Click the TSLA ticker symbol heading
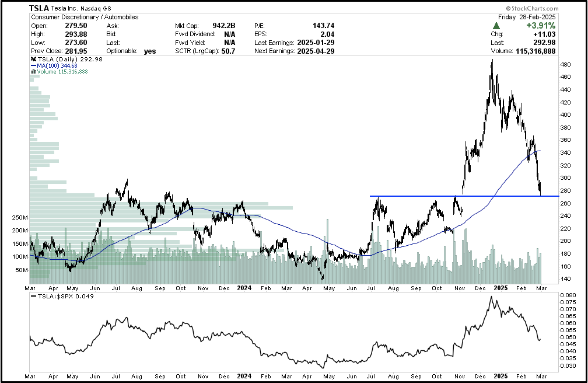This screenshot has width=588, height=383. (x=40, y=8)
